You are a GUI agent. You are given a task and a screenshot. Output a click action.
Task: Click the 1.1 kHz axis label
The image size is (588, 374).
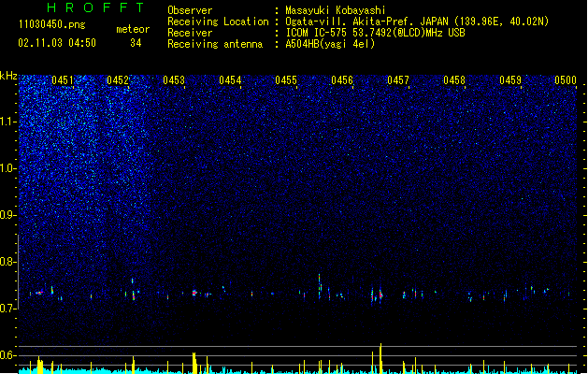point(7,122)
